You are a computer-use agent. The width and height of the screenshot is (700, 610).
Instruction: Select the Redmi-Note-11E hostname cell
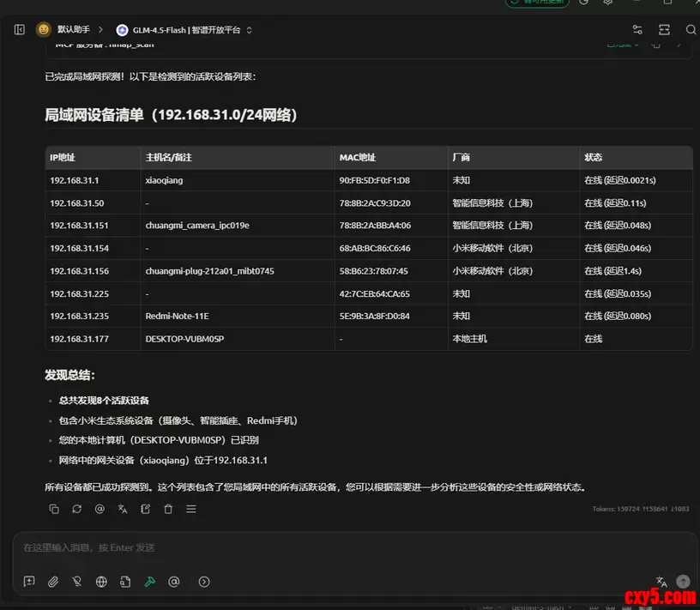click(x=238, y=317)
